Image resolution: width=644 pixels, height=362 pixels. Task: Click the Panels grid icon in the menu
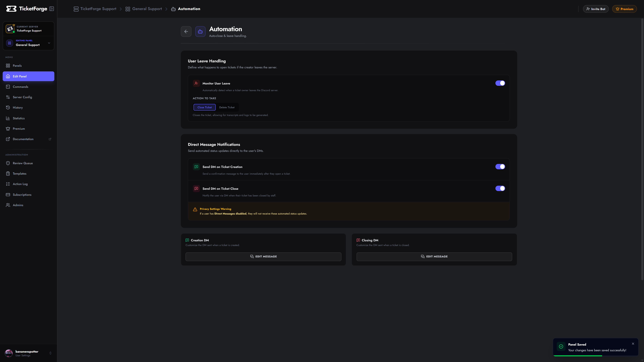click(x=8, y=66)
